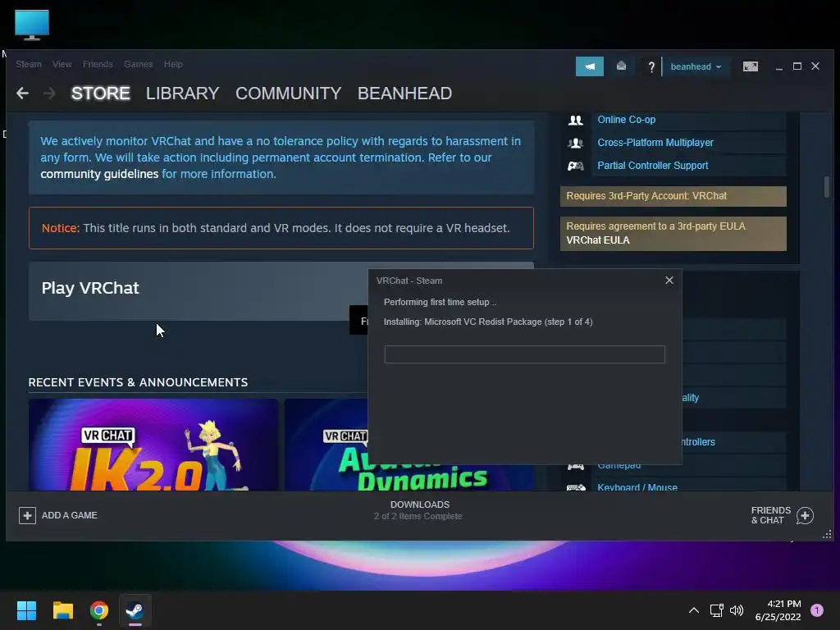Go forward with the right arrow
Viewport: 840px width, 630px height.
pyautogui.click(x=49, y=94)
